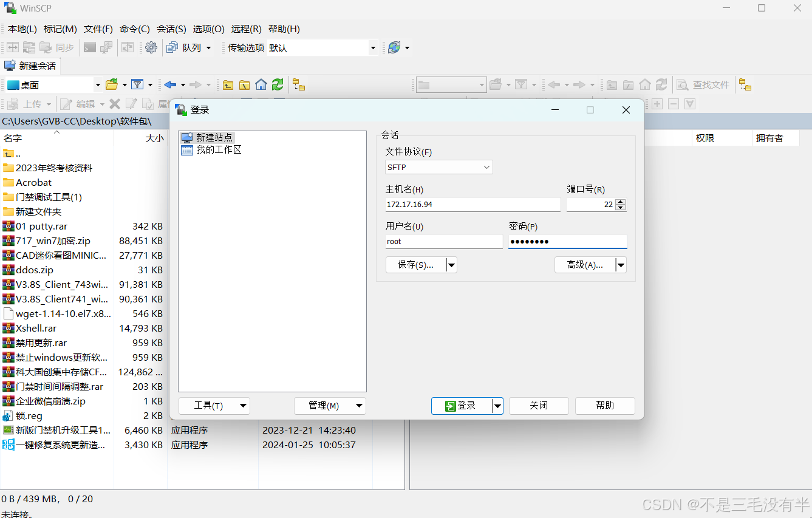The image size is (812, 518).
Task: Open the 标记(M) menu
Action: 60,29
